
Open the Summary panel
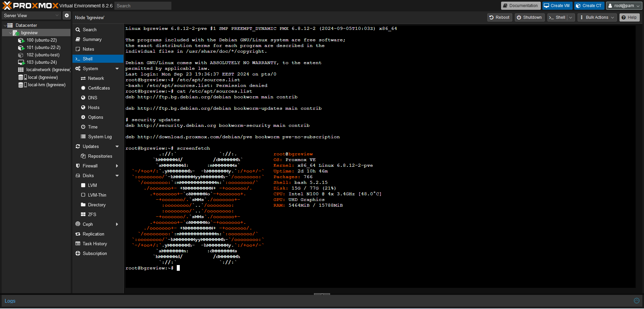coord(98,39)
